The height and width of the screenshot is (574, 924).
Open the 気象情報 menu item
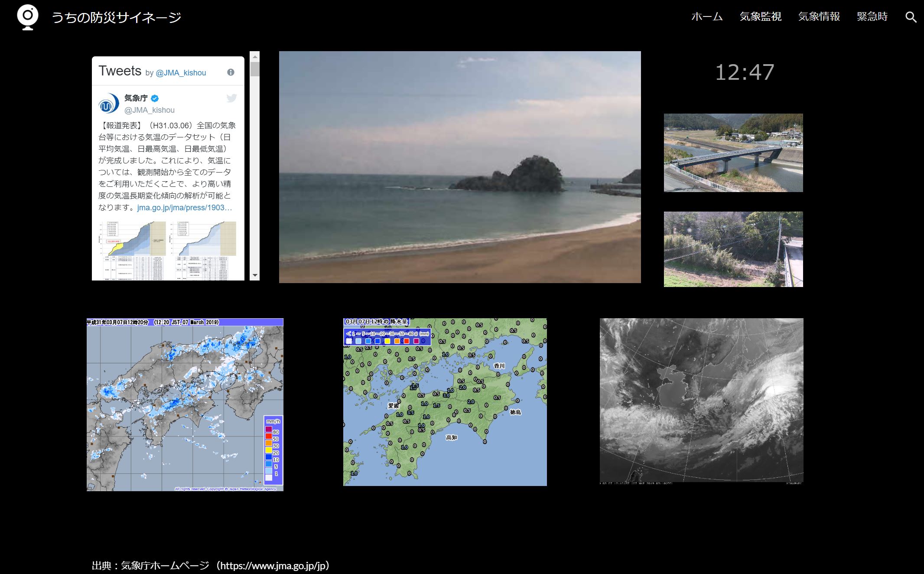(x=819, y=17)
